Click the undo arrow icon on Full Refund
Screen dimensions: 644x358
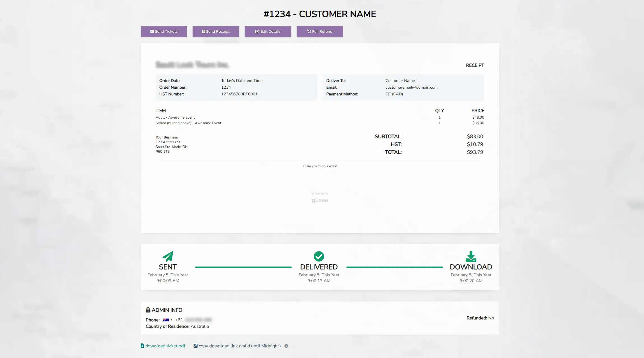tap(309, 31)
